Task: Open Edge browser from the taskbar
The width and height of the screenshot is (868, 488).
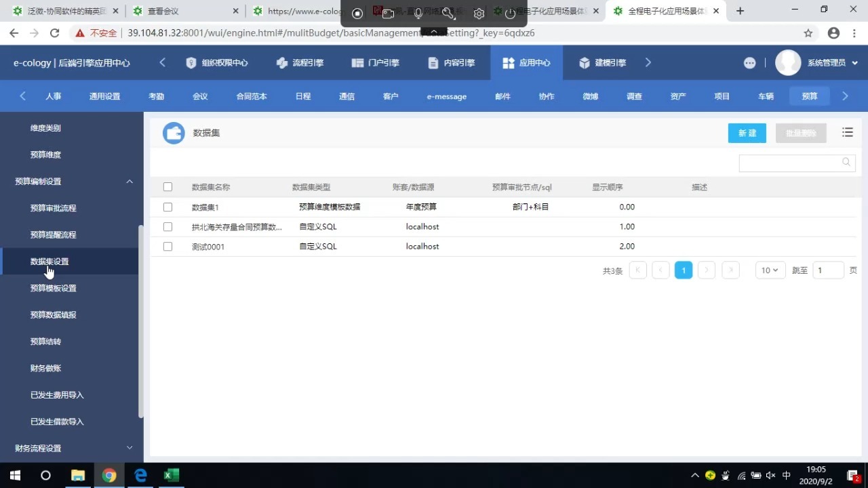Action: pos(140,475)
